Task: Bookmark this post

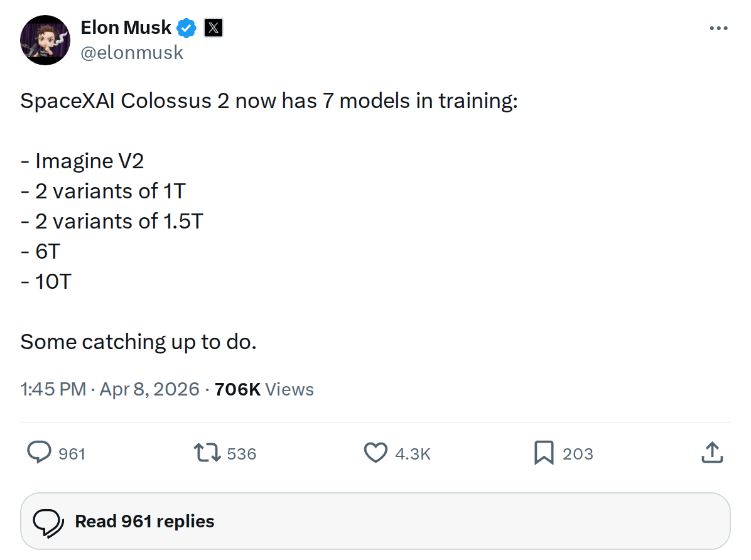Action: [544, 453]
